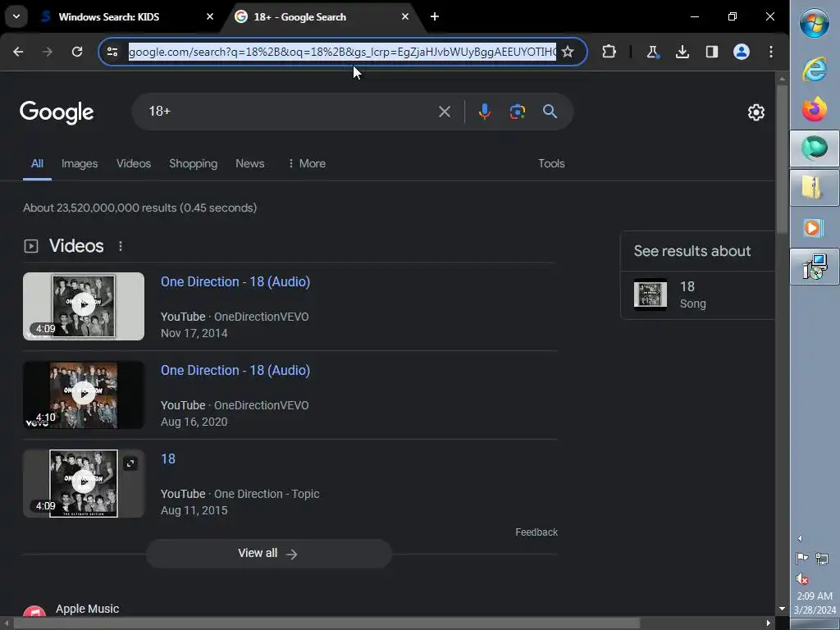The width and height of the screenshot is (840, 630).
Task: Open the zipped folder taskbar icon
Action: pos(815,188)
